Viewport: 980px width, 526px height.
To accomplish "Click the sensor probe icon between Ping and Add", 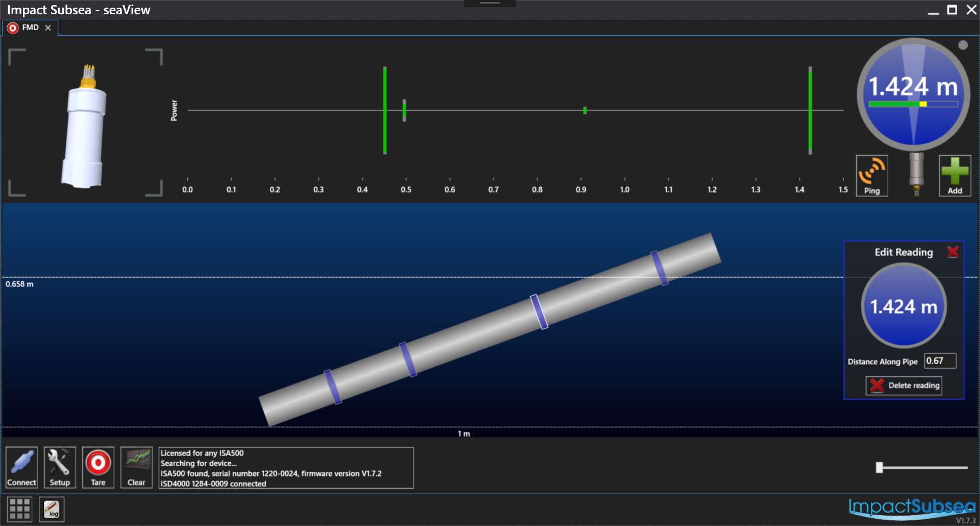I will 916,175.
